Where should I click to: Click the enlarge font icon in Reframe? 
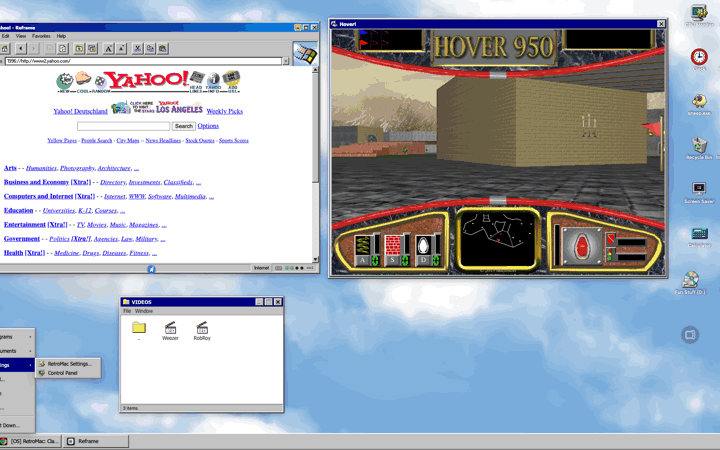pyautogui.click(x=108, y=49)
